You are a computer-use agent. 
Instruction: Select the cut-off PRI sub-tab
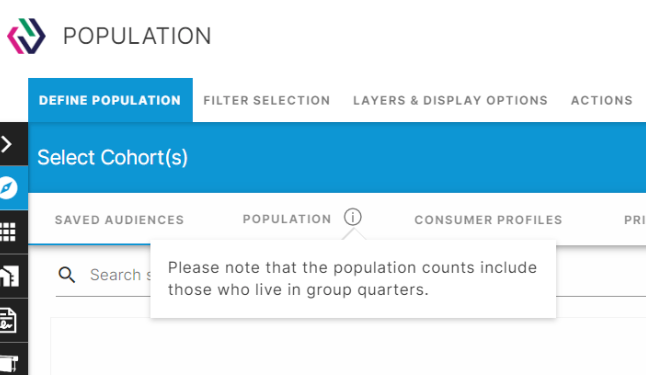(x=634, y=220)
